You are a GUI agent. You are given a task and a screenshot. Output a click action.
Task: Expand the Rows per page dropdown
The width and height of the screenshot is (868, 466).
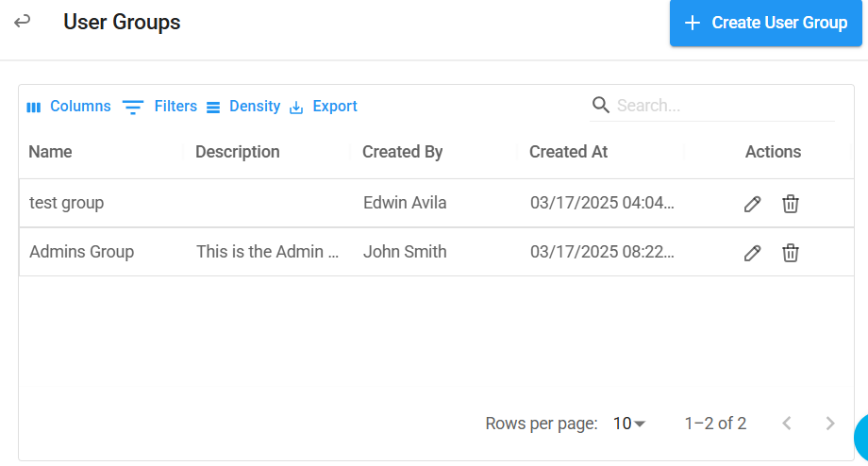click(629, 424)
